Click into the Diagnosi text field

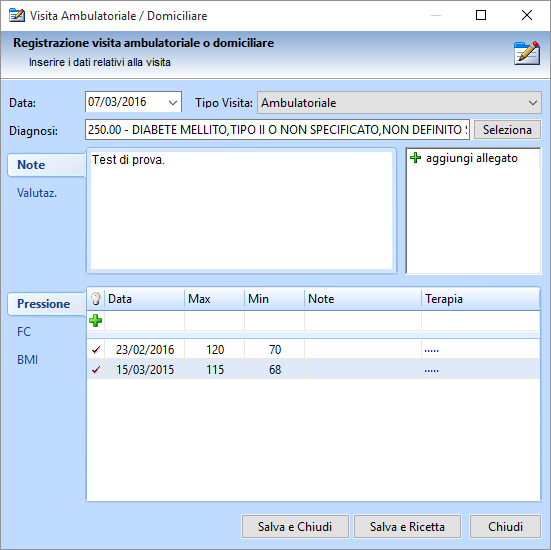click(277, 130)
